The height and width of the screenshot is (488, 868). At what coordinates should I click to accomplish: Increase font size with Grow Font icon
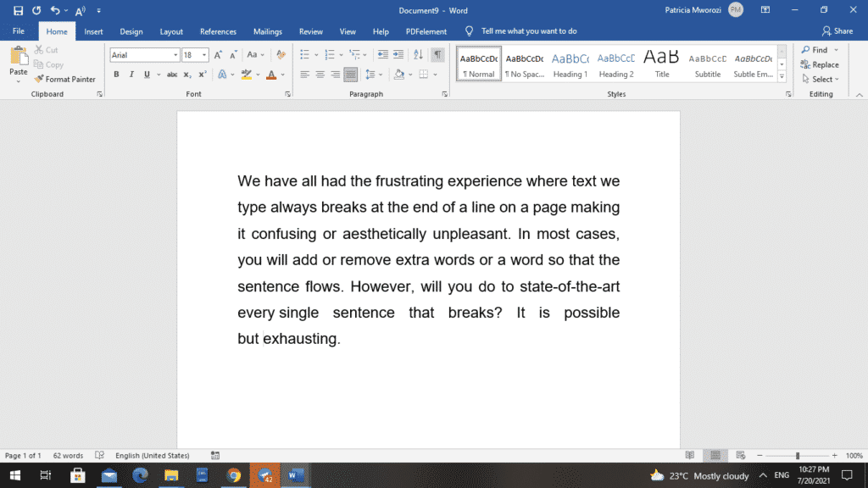[218, 55]
